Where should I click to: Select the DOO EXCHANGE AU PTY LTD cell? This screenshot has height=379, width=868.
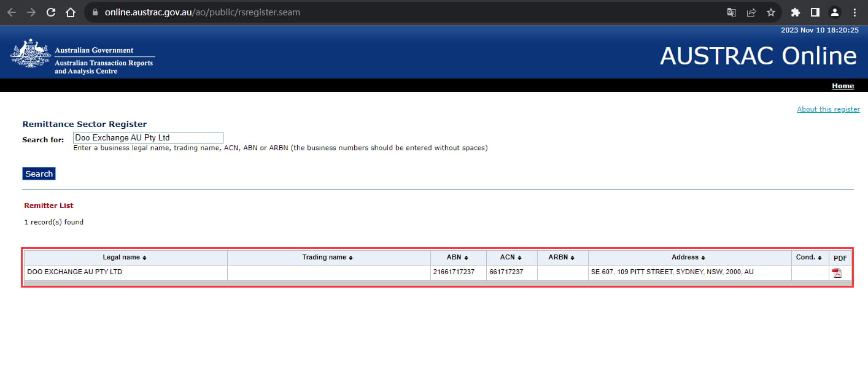coord(125,272)
